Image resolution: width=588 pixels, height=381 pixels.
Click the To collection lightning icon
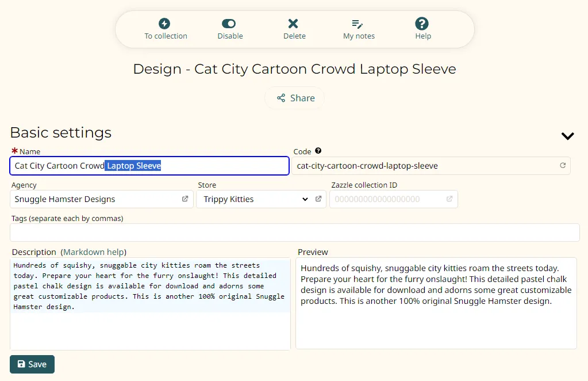(x=165, y=24)
